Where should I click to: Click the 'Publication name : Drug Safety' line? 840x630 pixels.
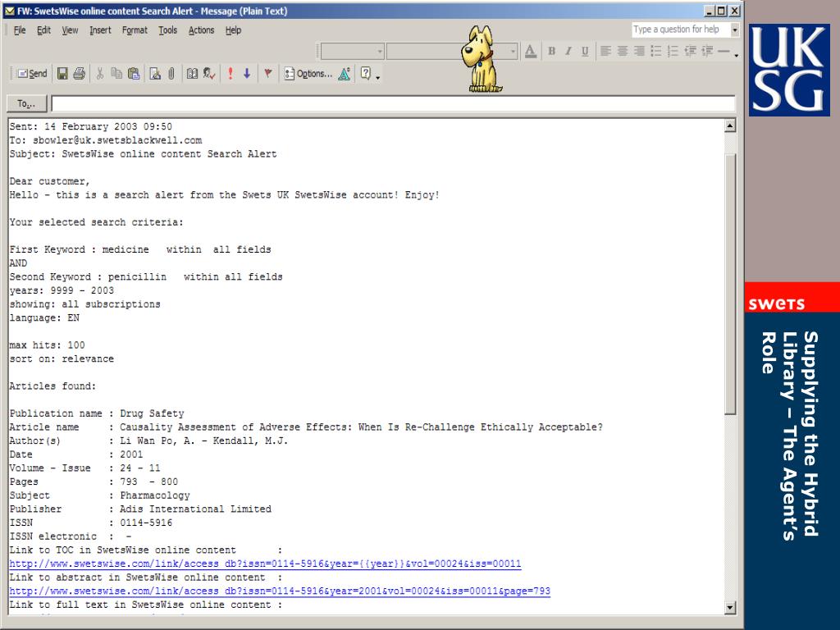pos(97,413)
